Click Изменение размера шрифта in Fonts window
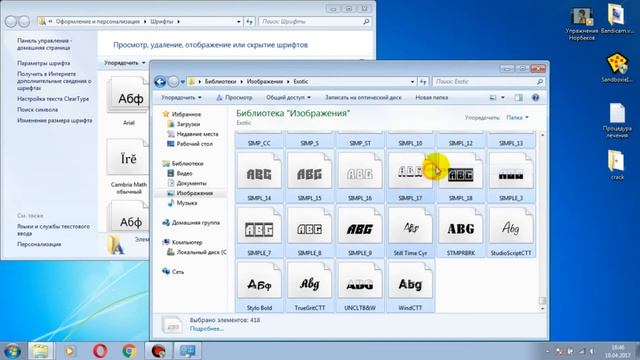The image size is (640, 360). 54,121
